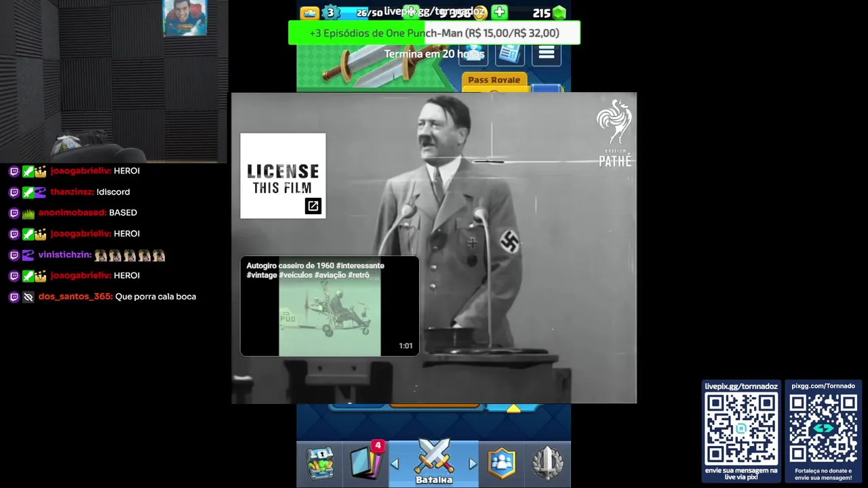Screen dimensions: 868x488
Task: Click username thanzinsz in chat
Action: (72, 192)
